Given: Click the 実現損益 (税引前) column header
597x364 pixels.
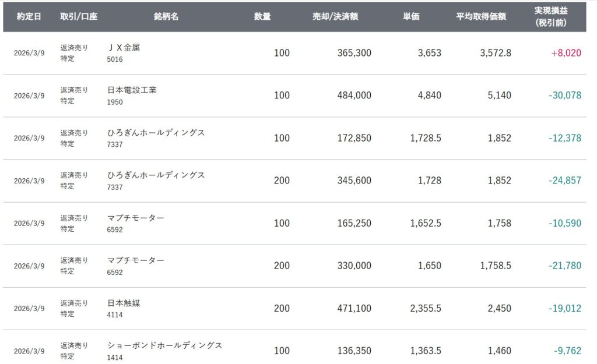Looking at the screenshot, I should click(x=552, y=16).
